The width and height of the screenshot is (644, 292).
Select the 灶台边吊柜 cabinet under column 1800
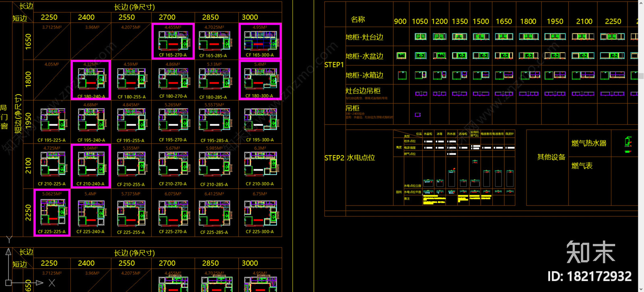tap(528, 94)
